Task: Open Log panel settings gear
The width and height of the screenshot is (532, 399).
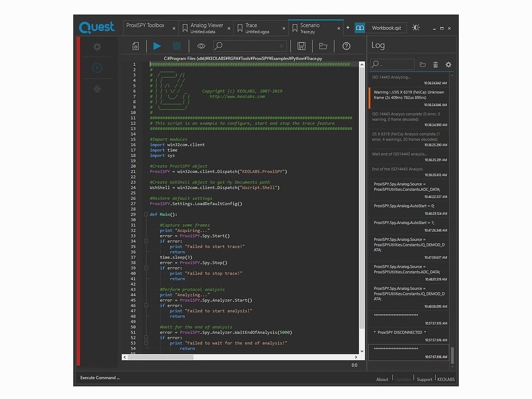Action: pyautogui.click(x=448, y=65)
